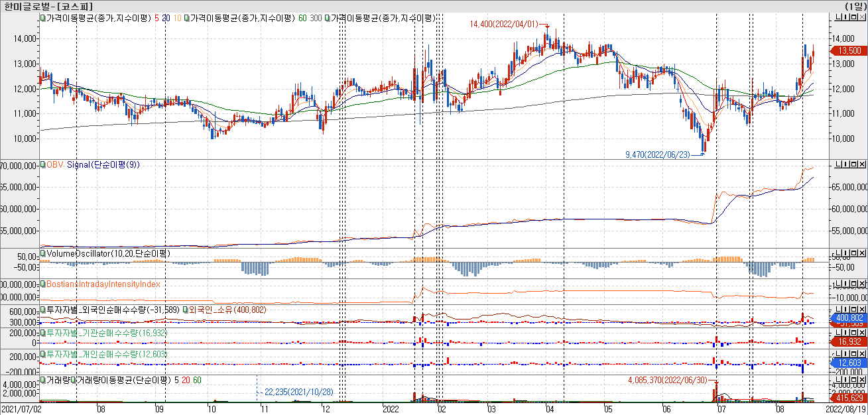Close the 거래량 volume panel

tap(862, 381)
